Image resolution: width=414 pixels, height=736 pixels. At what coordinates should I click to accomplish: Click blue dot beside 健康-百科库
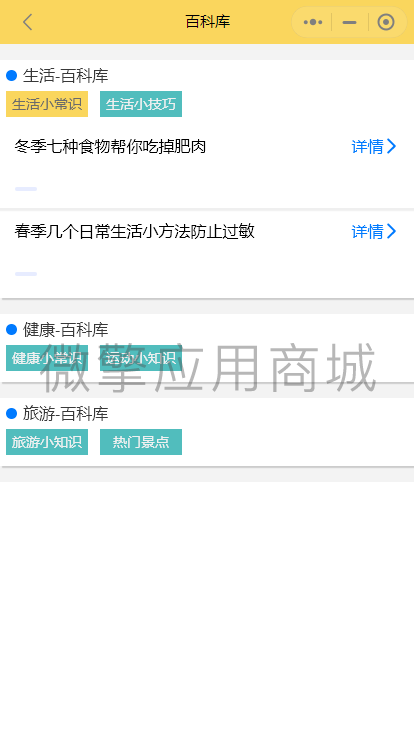[x=11, y=330]
